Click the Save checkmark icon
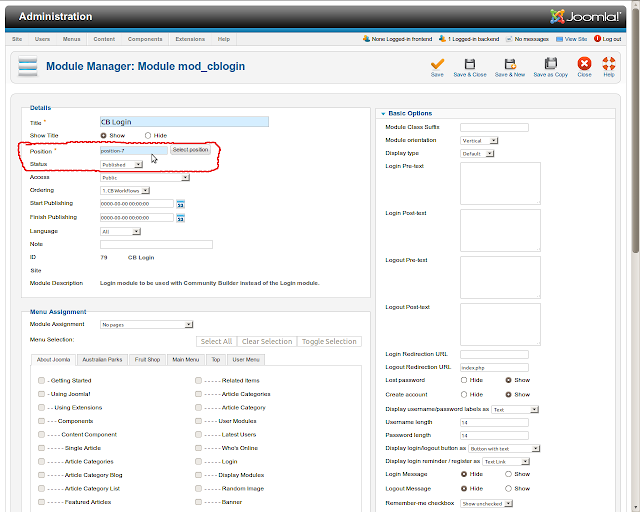Image resolution: width=640 pixels, height=512 pixels. 437,64
